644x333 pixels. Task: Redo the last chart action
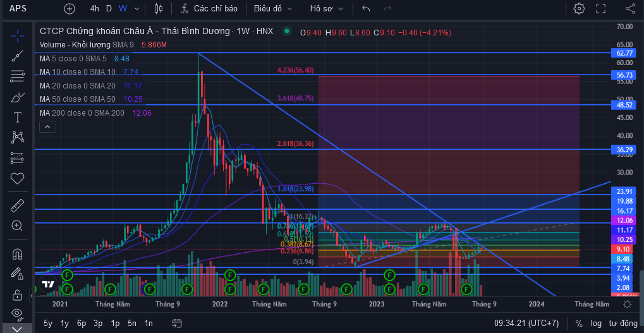[387, 9]
